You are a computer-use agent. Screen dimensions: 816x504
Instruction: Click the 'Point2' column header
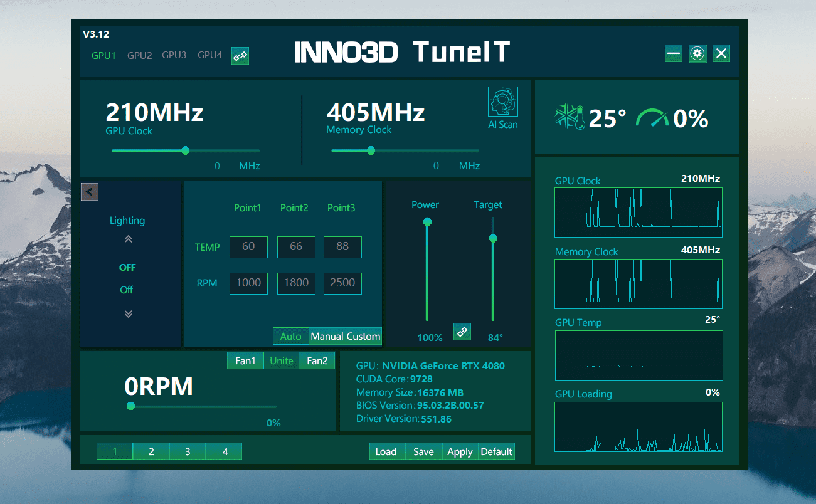pyautogui.click(x=294, y=207)
